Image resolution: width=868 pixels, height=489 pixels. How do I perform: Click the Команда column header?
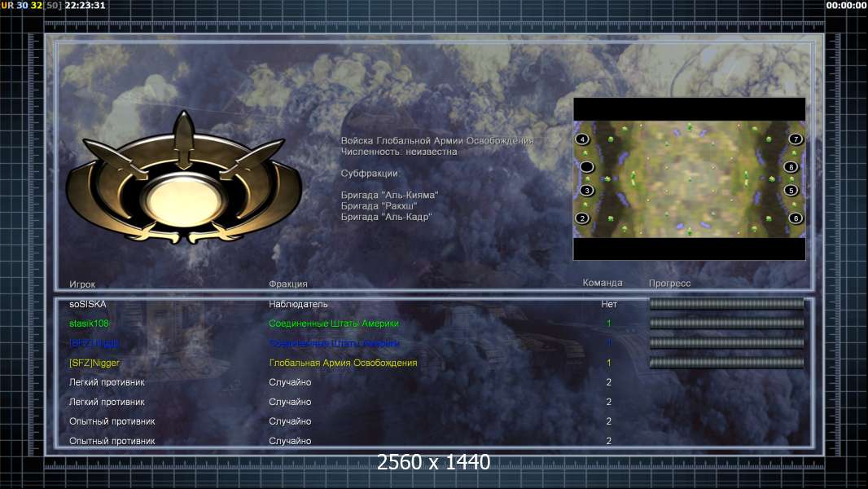(x=603, y=283)
